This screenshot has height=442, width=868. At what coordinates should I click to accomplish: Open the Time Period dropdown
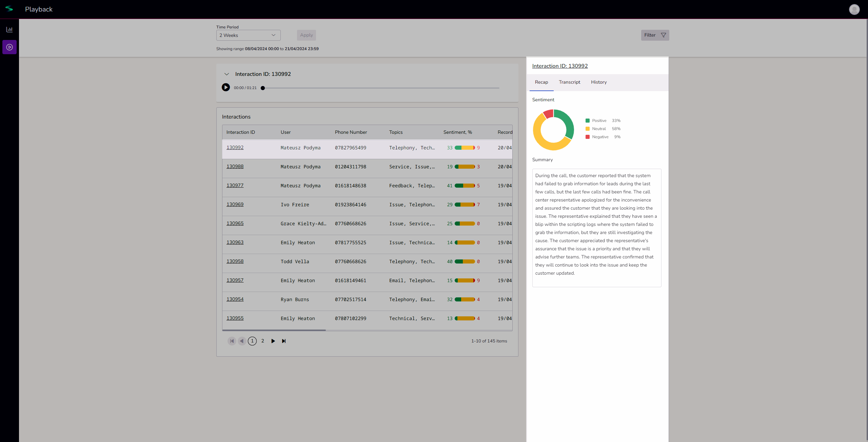pyautogui.click(x=248, y=35)
